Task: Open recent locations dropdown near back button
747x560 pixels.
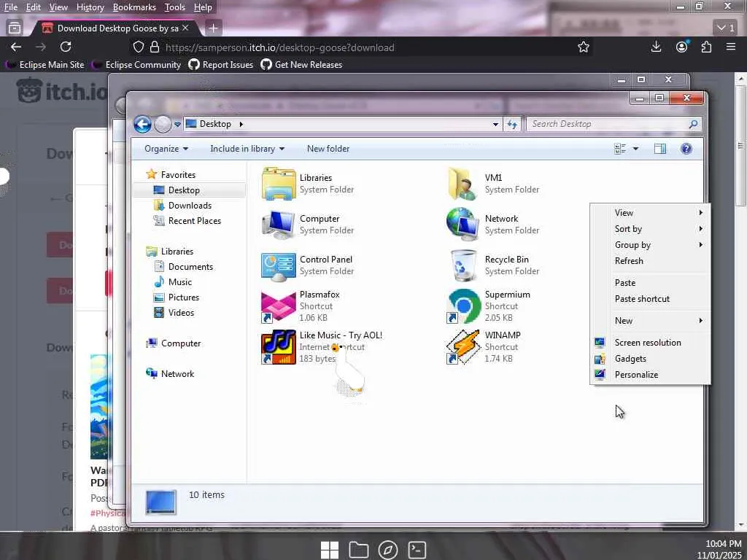Action: point(177,125)
